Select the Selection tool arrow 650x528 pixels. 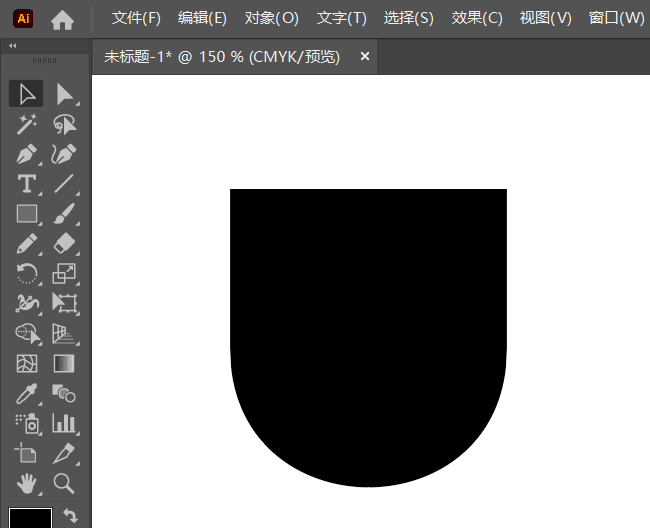(x=27, y=94)
